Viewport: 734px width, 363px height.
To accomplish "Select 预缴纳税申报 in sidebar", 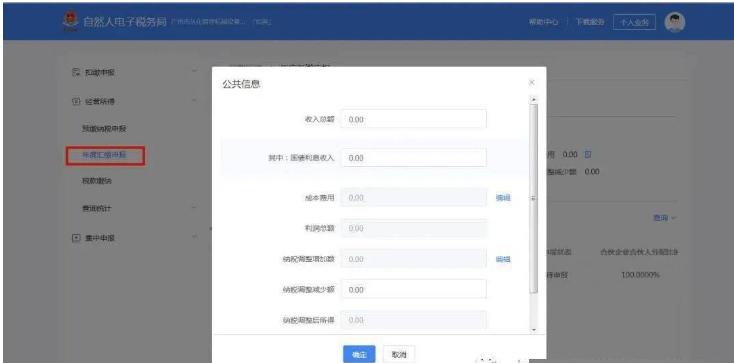I will [x=105, y=128].
